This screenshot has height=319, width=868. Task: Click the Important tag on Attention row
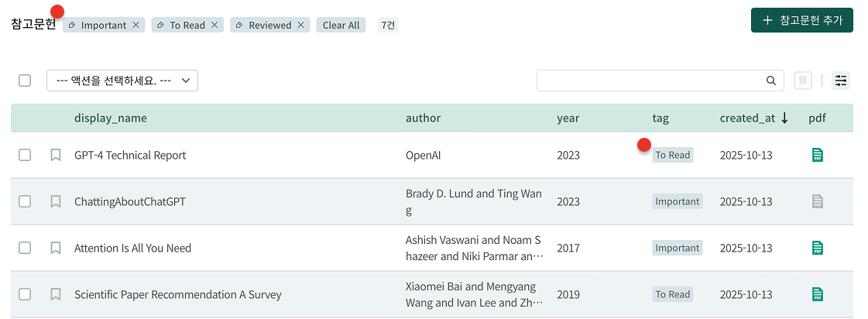tap(678, 248)
